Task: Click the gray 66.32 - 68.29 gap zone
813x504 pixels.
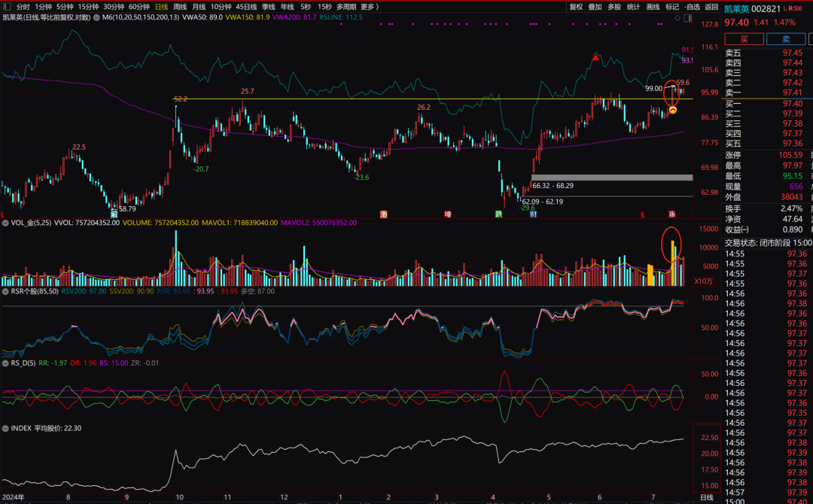Action: click(x=612, y=178)
